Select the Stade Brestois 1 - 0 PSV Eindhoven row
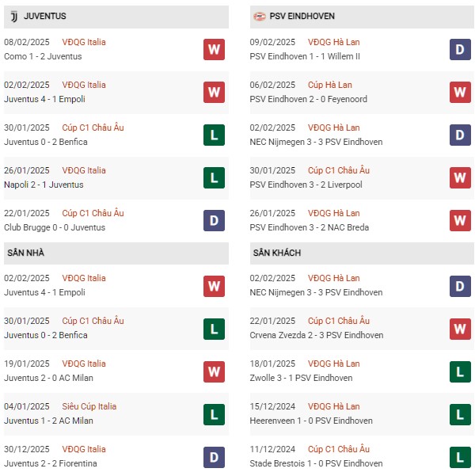The width and height of the screenshot is (475, 476). click(x=362, y=456)
